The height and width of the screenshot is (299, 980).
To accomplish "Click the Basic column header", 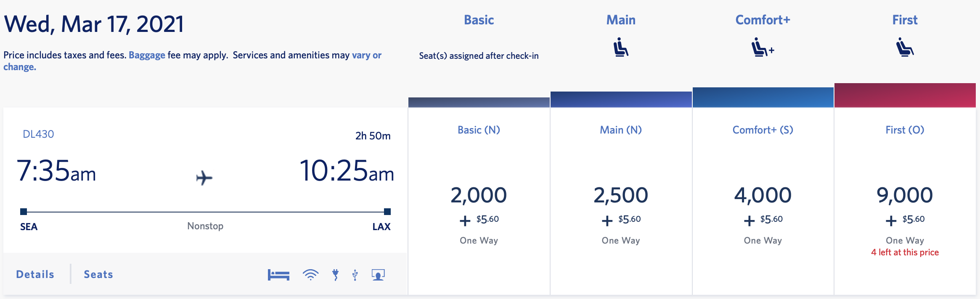I will (479, 20).
